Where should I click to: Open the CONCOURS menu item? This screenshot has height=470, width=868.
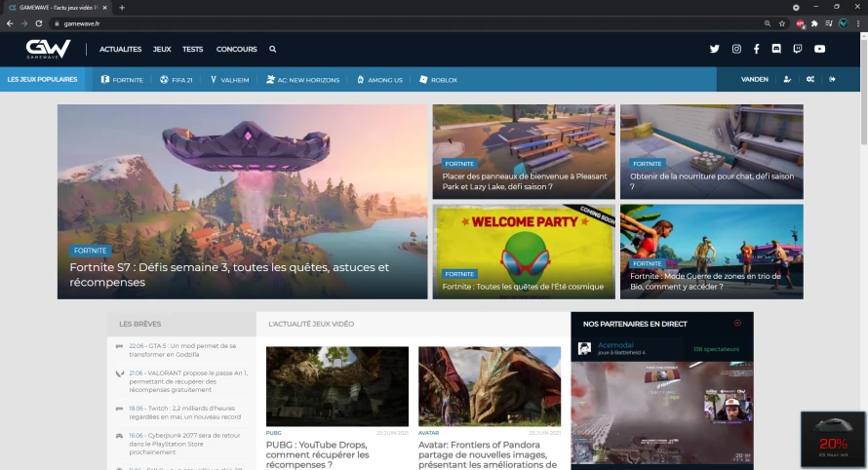coord(236,50)
